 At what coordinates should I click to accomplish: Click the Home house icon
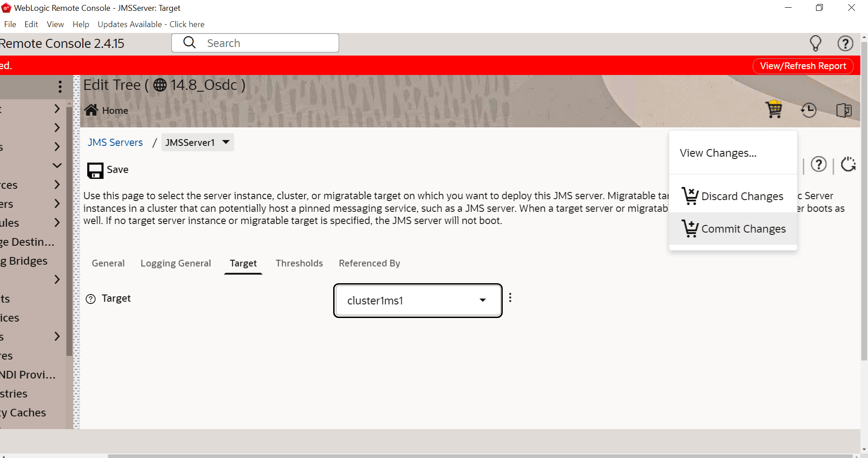click(91, 110)
